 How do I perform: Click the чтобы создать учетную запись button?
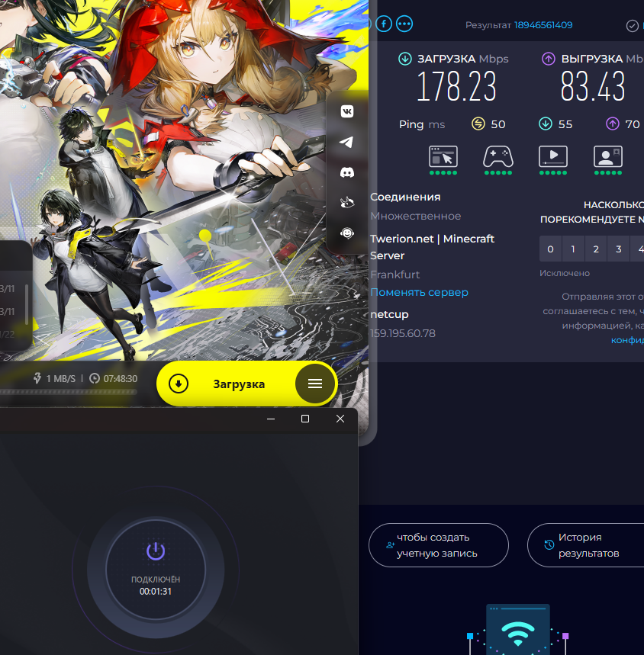(x=439, y=545)
